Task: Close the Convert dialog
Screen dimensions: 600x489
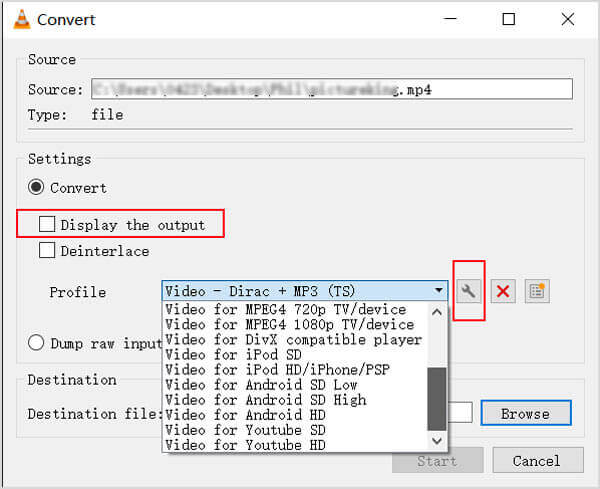Action: pos(568,19)
